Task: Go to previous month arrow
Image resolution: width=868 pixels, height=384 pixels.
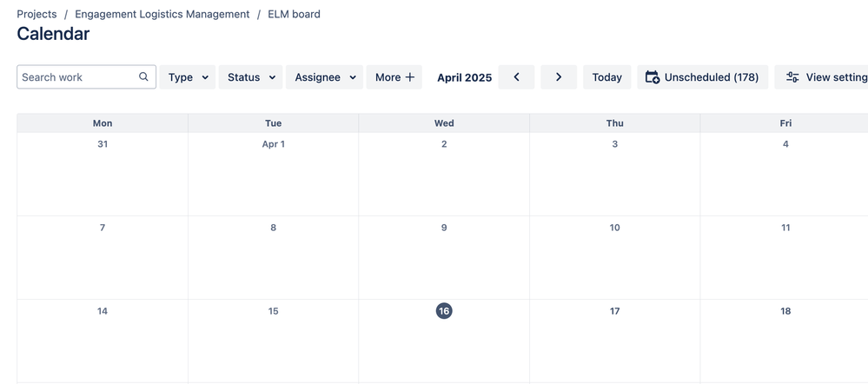Action: (x=516, y=77)
